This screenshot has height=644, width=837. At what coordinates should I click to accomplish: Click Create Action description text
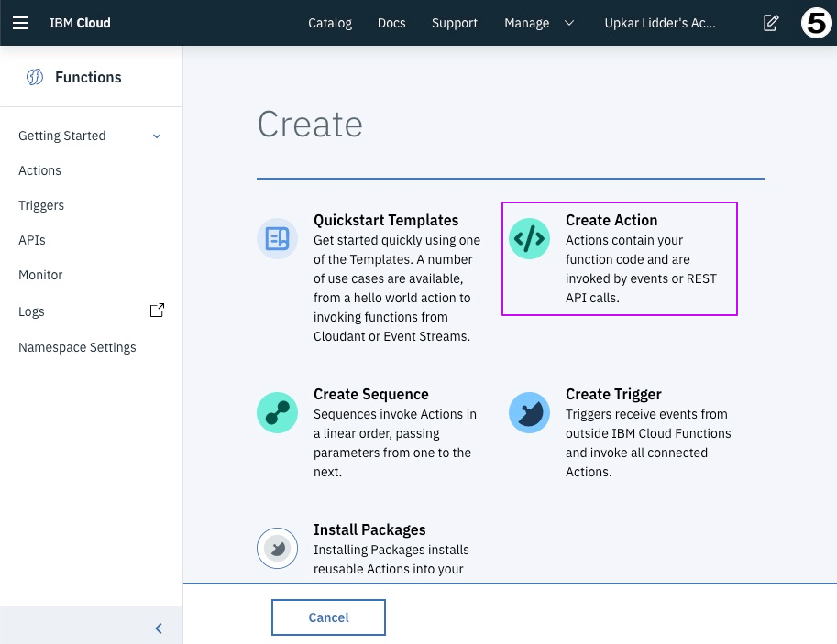pos(641,269)
